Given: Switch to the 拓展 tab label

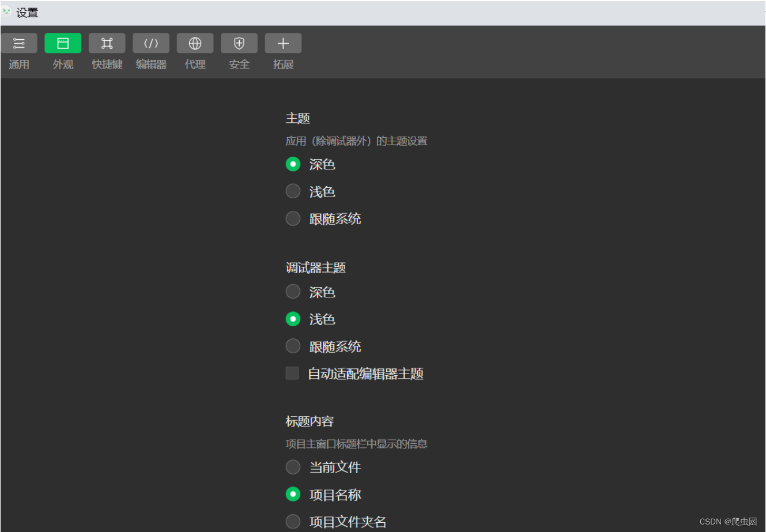Looking at the screenshot, I should click(x=283, y=65).
